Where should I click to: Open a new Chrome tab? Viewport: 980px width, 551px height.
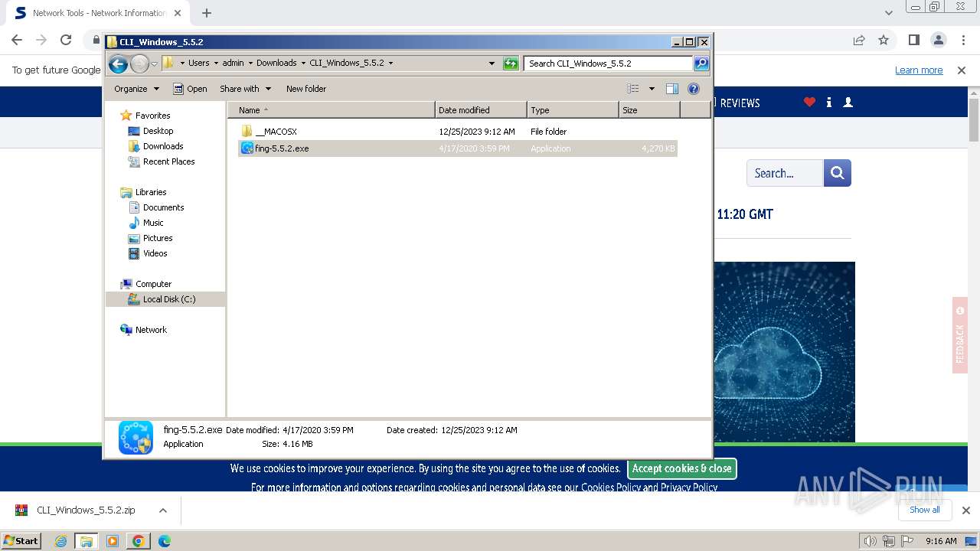[207, 13]
